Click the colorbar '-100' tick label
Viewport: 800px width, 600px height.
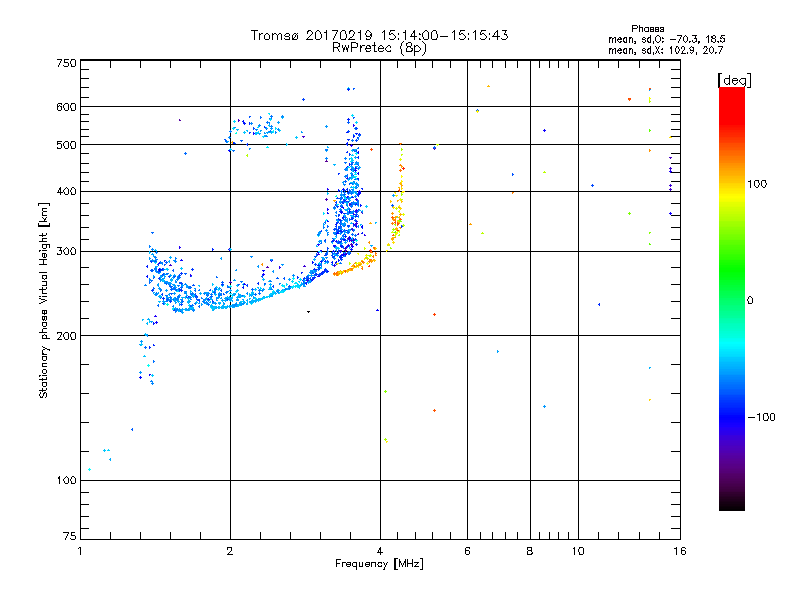(761, 417)
